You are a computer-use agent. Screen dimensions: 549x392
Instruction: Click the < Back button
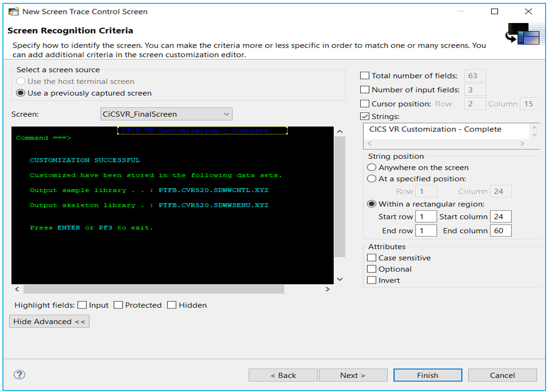coord(283,375)
